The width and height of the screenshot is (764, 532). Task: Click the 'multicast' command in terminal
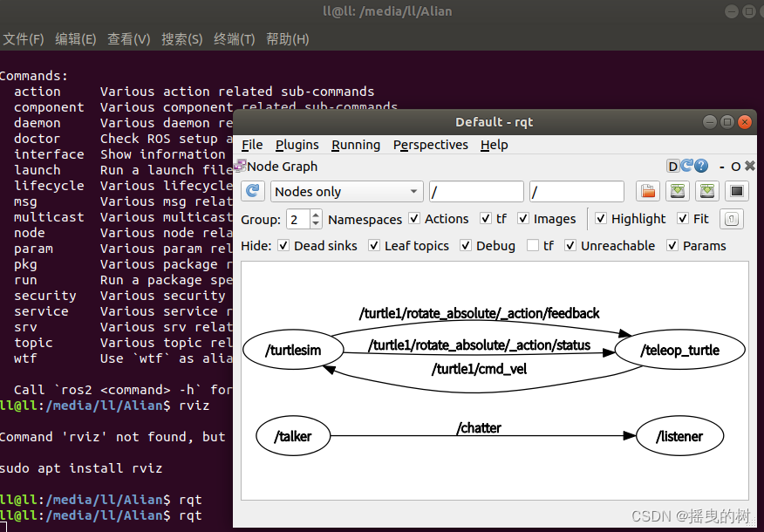click(49, 217)
